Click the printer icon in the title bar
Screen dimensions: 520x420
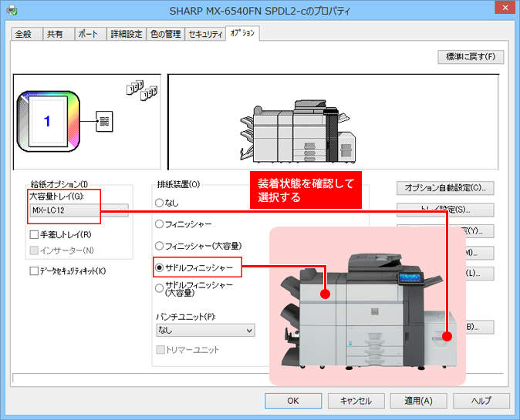10,12
